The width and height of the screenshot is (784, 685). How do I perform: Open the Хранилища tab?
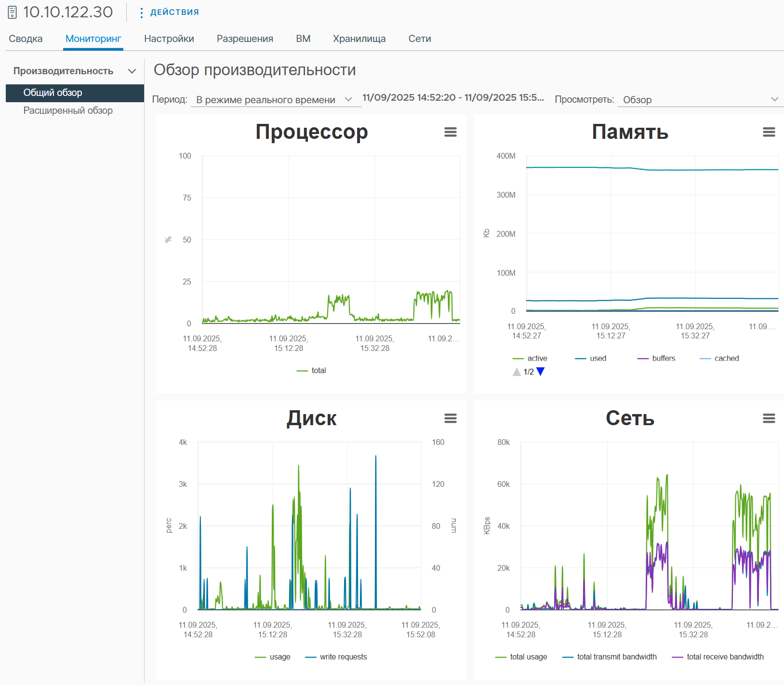359,39
